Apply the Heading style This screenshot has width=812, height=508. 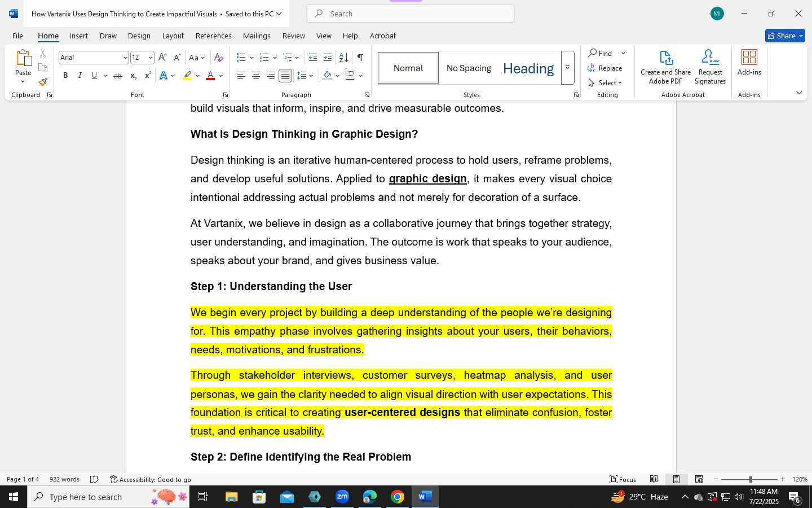click(528, 68)
